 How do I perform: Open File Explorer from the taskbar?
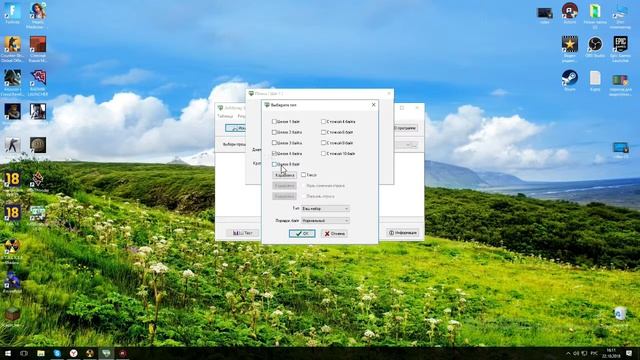point(41,353)
